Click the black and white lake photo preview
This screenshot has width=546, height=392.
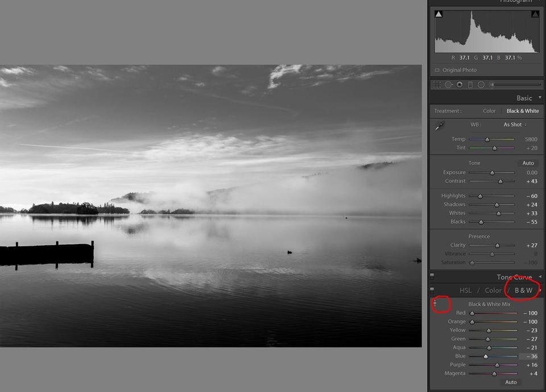coord(210,205)
